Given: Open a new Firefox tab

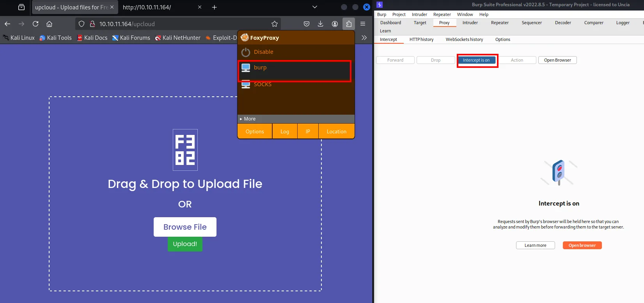Looking at the screenshot, I should coord(214,7).
